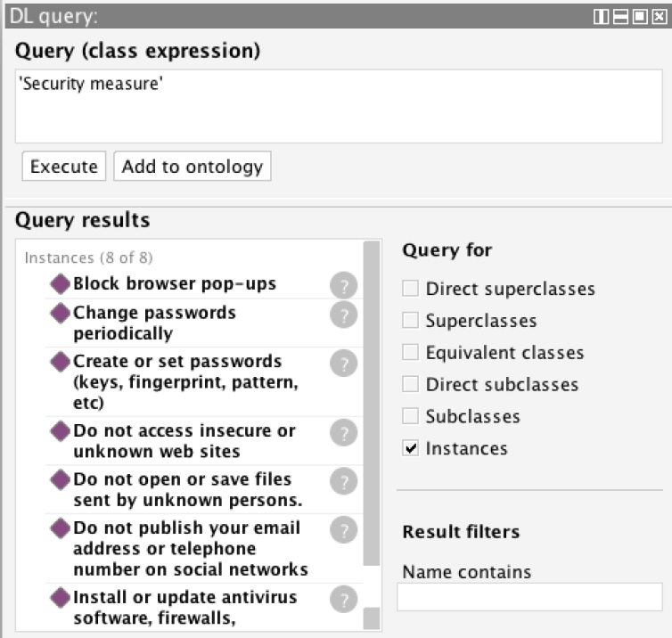Click the question icon for Install or update antivirus

343,599
